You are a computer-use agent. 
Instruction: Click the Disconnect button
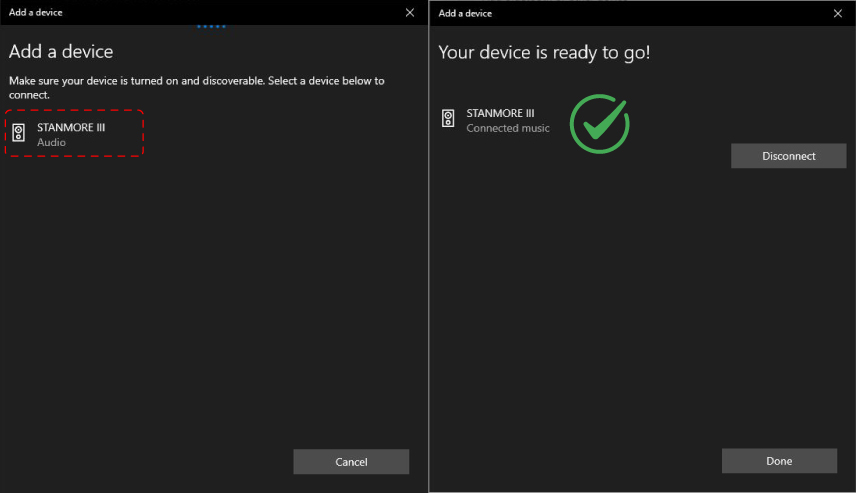tap(788, 156)
